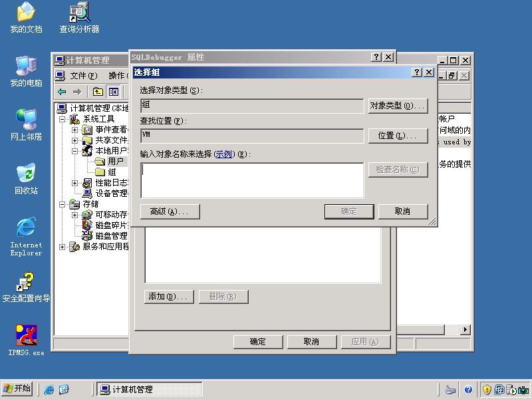Image resolution: width=532 pixels, height=399 pixels.
Task: Select 存储 node in the tree
Action: click(90, 204)
